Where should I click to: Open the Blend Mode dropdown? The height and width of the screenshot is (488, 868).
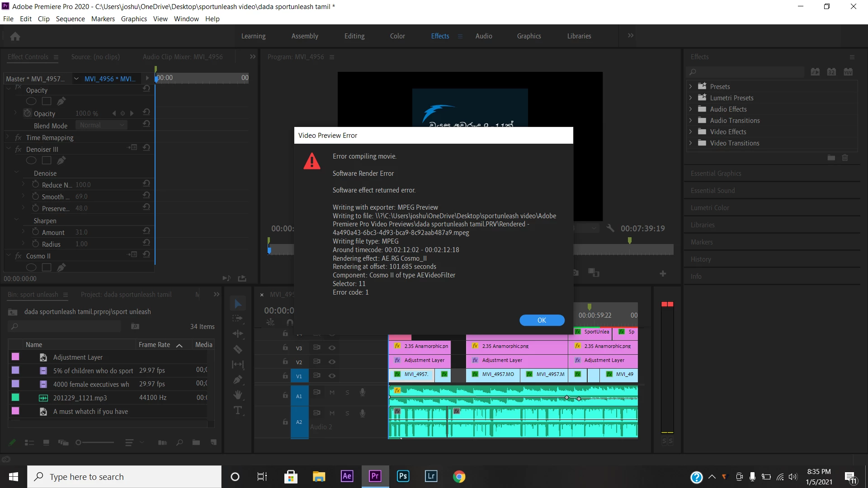point(101,125)
